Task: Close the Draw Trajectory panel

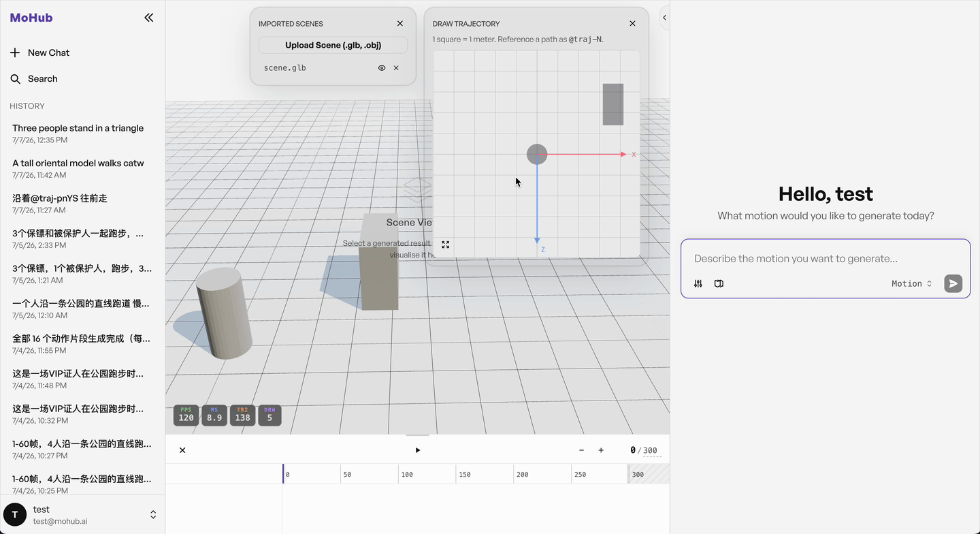Action: [632, 23]
